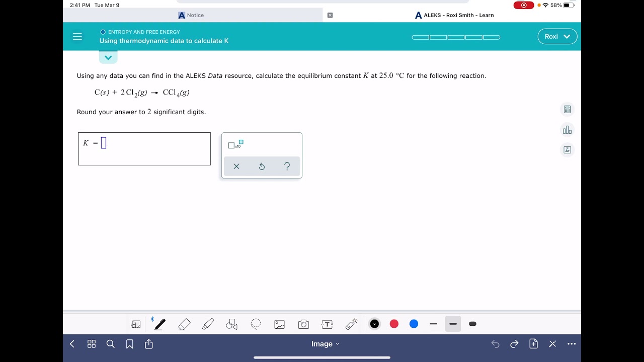This screenshot has width=644, height=362.
Task: Close the Notice tab
Action: (330, 15)
